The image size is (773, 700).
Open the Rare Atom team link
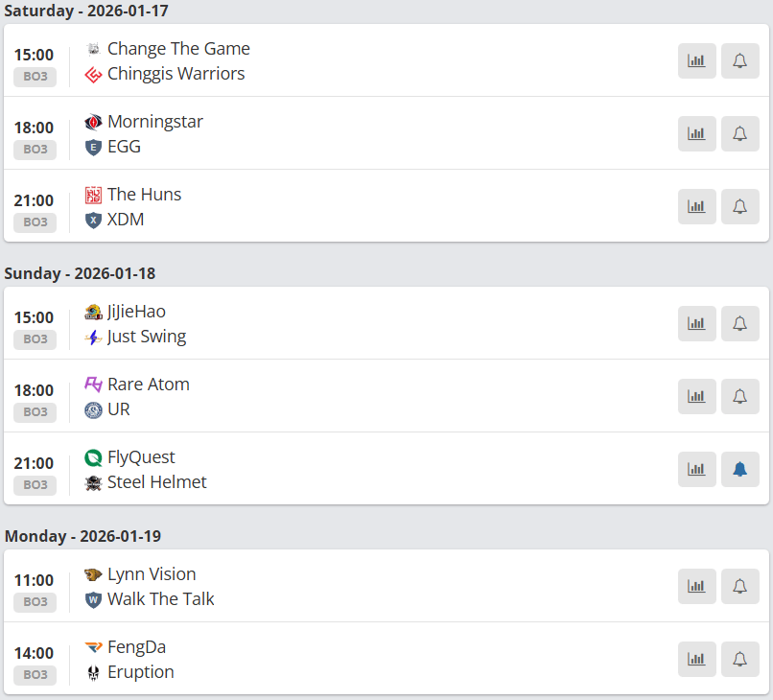click(x=148, y=385)
